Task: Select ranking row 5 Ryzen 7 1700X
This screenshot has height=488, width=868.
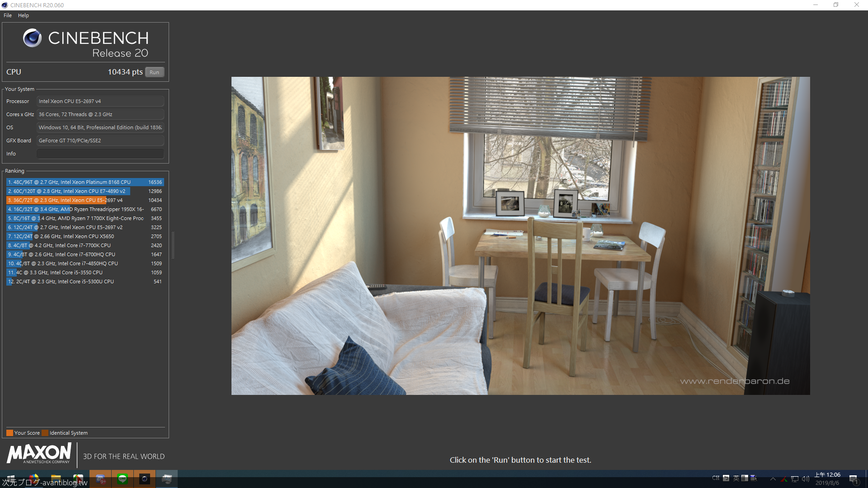Action: pyautogui.click(x=85, y=218)
